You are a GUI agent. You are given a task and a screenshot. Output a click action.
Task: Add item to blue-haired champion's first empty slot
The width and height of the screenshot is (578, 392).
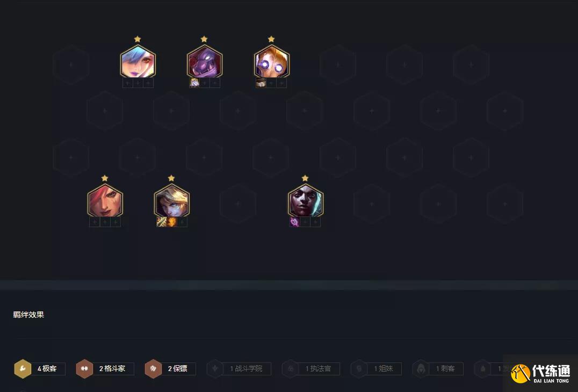pyautogui.click(x=127, y=83)
